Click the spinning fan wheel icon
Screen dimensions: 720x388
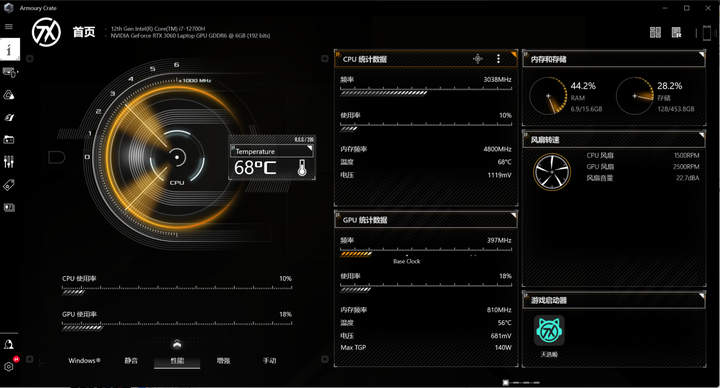(x=552, y=172)
